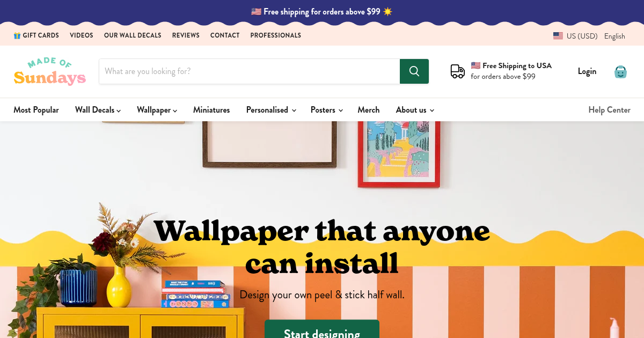Go to Most Popular menu item
The height and width of the screenshot is (338, 644).
[x=36, y=110]
